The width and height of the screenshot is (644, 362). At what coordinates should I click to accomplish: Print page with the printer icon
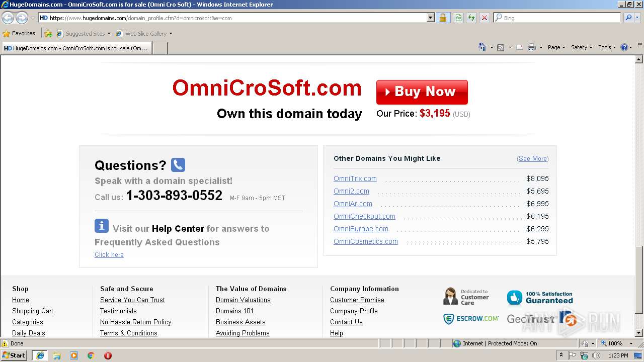pyautogui.click(x=532, y=47)
